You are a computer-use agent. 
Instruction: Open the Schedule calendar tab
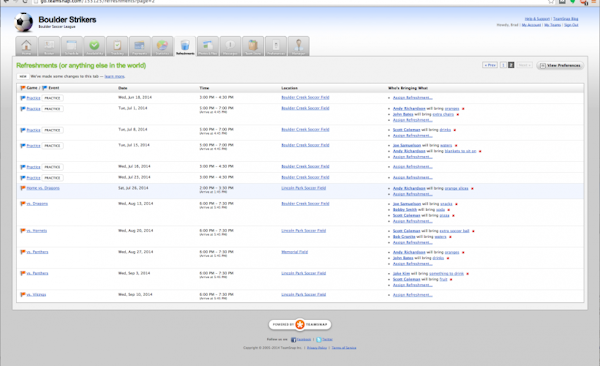tap(72, 46)
